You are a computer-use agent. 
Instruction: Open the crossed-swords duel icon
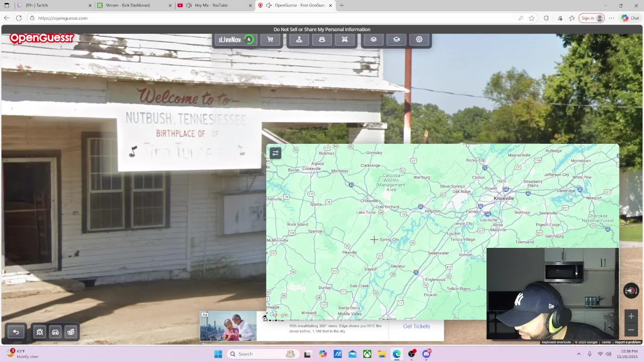[345, 40]
